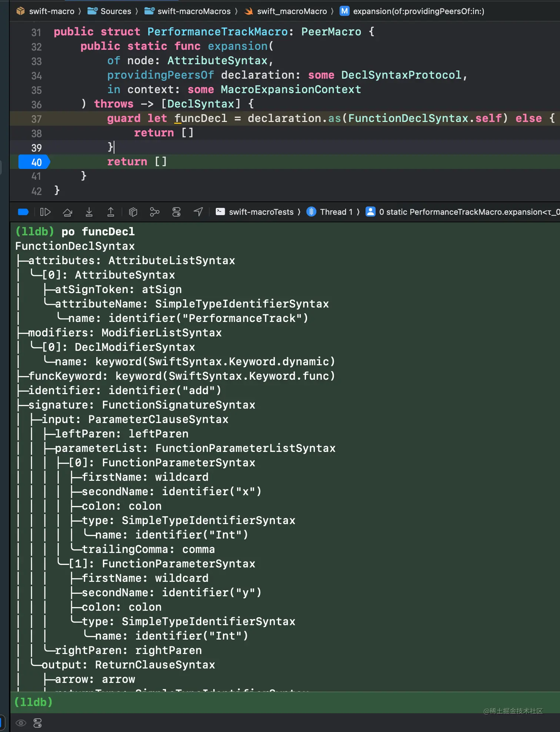Open the Sources jump bar folder
Viewport: 560px width, 732px height.
(x=109, y=11)
